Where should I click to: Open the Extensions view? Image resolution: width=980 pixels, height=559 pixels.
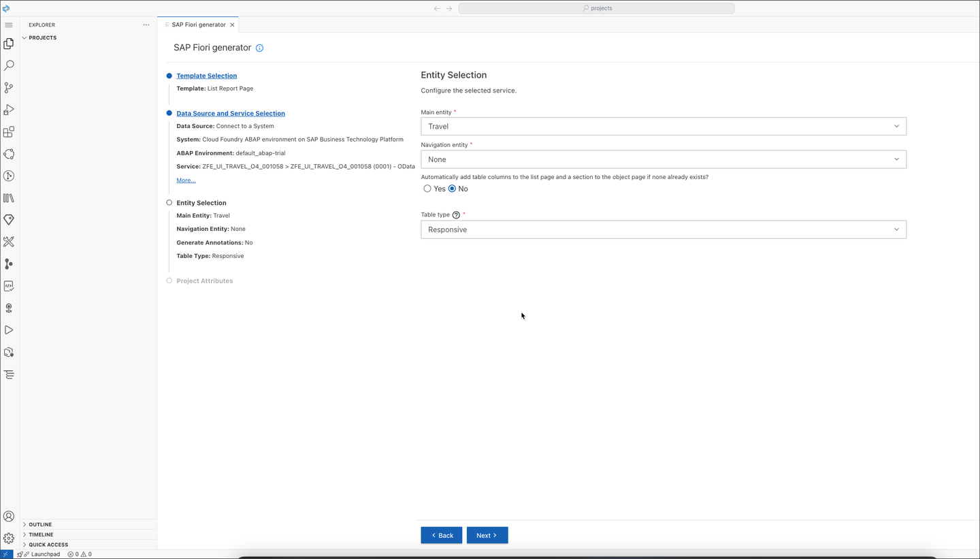click(9, 132)
